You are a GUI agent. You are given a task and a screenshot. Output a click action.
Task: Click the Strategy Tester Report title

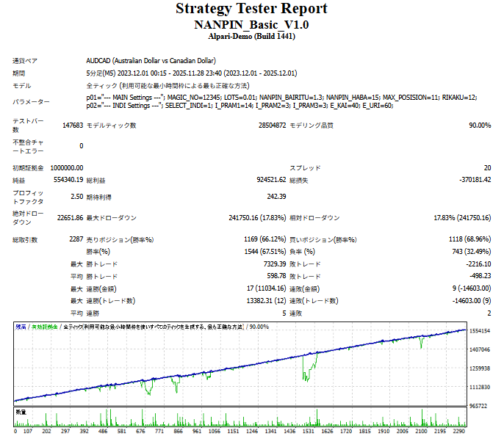(x=251, y=9)
